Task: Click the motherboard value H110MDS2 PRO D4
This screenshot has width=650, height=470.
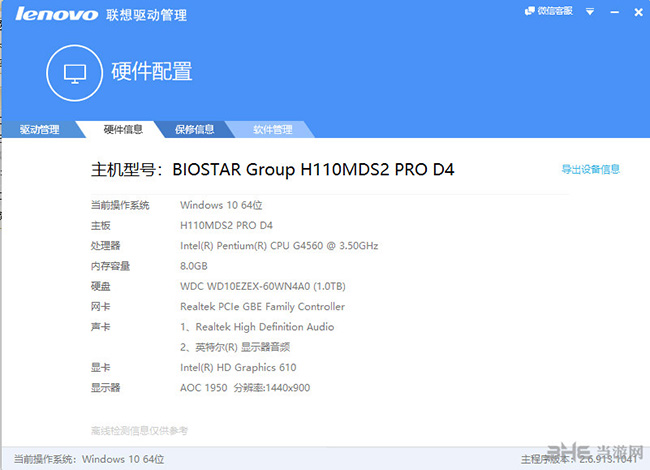Action: 226,225
